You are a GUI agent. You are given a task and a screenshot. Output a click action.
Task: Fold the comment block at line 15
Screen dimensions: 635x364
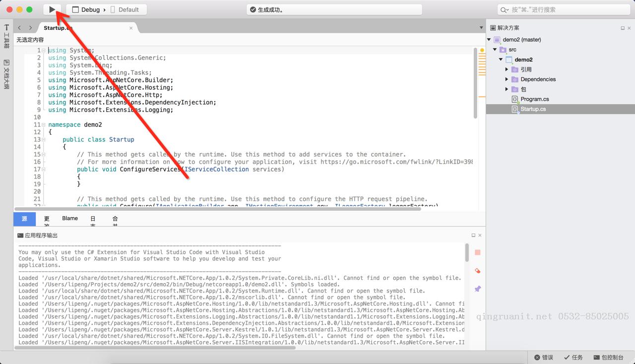point(44,154)
